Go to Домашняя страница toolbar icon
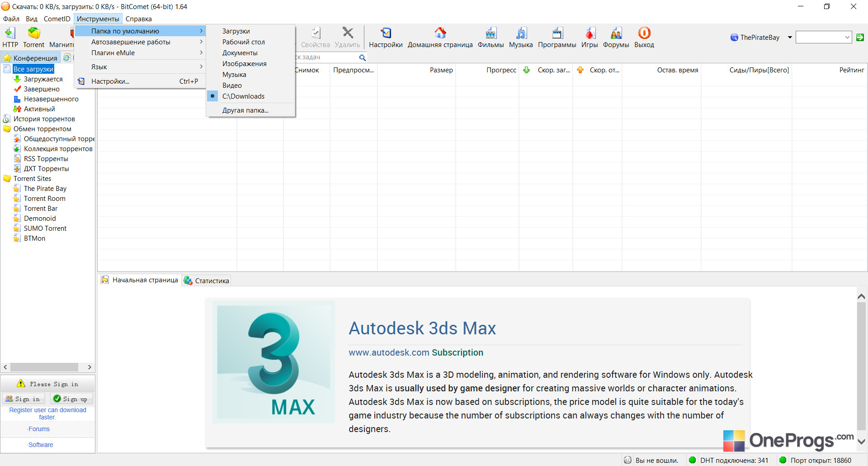This screenshot has width=868, height=466. (x=440, y=33)
